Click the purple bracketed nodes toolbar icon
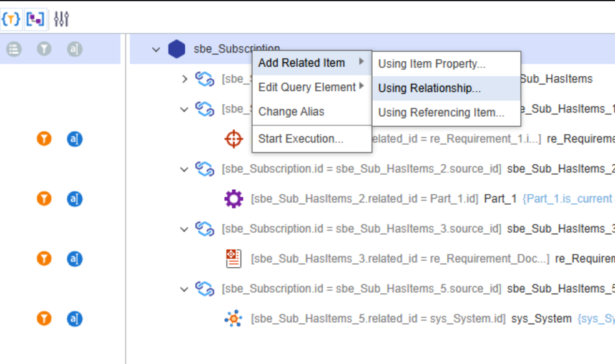615x364 pixels. pos(35,19)
